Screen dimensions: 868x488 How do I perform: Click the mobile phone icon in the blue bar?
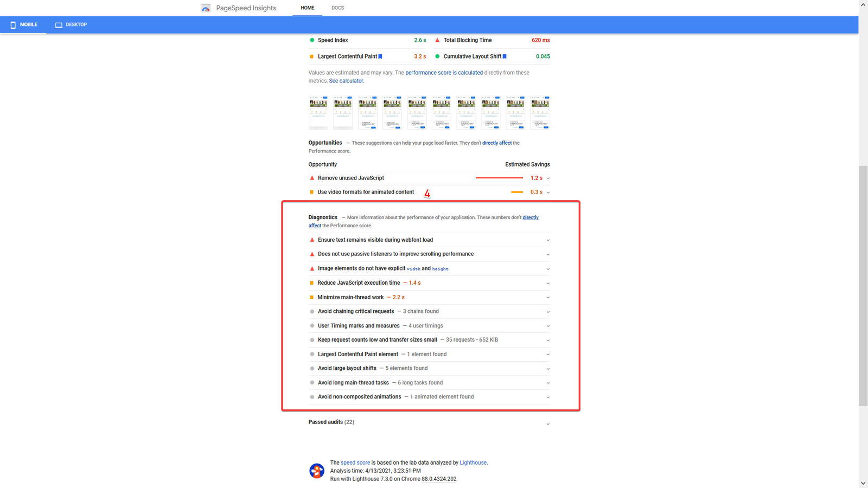[13, 25]
